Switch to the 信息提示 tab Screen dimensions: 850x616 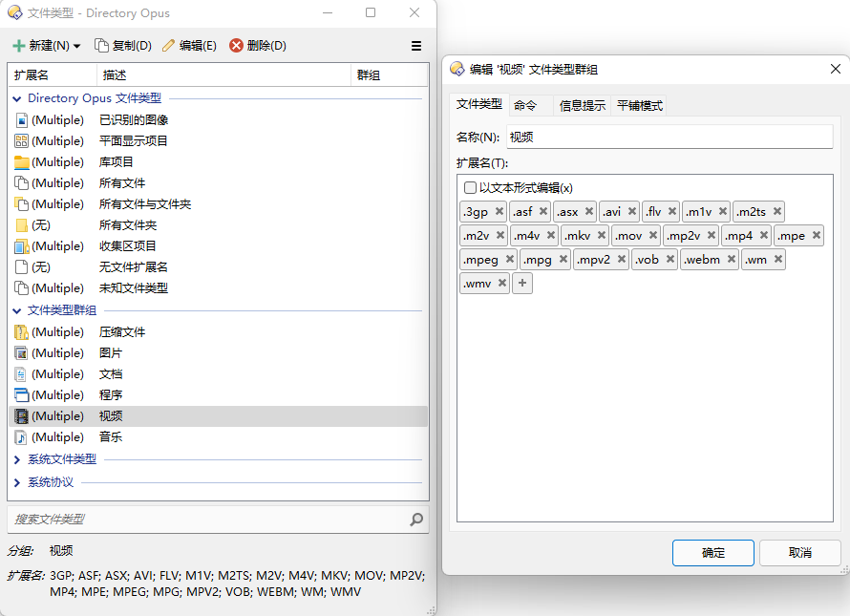pyautogui.click(x=583, y=106)
